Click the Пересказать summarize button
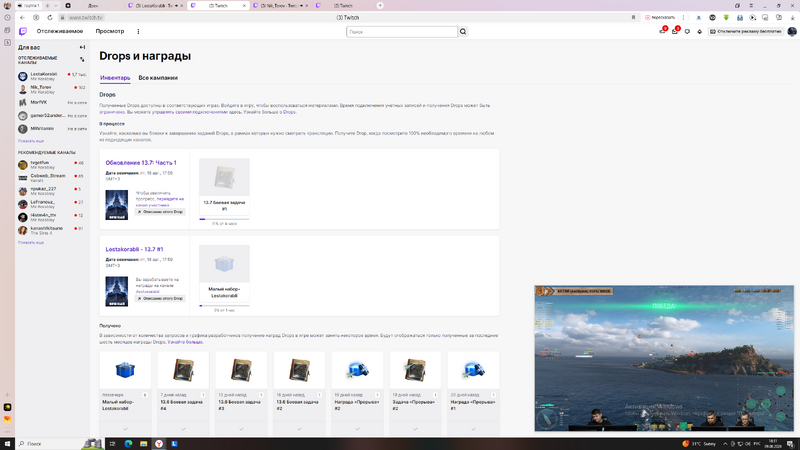The height and width of the screenshot is (450, 800). point(660,17)
